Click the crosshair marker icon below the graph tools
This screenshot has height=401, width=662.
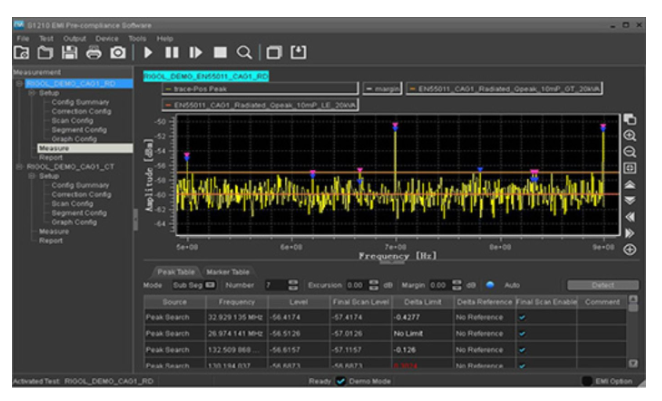(x=629, y=249)
